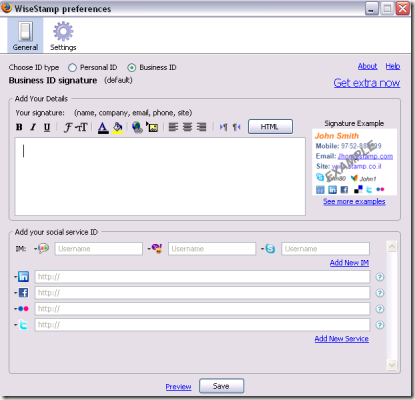Image resolution: width=415 pixels, height=400 pixels.
Task: Click the Preview link
Action: click(178, 387)
